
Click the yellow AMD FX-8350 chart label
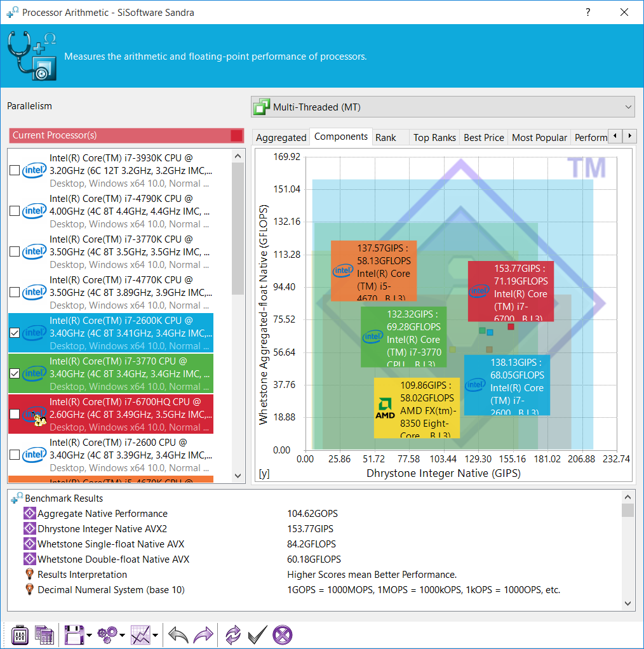coord(417,408)
